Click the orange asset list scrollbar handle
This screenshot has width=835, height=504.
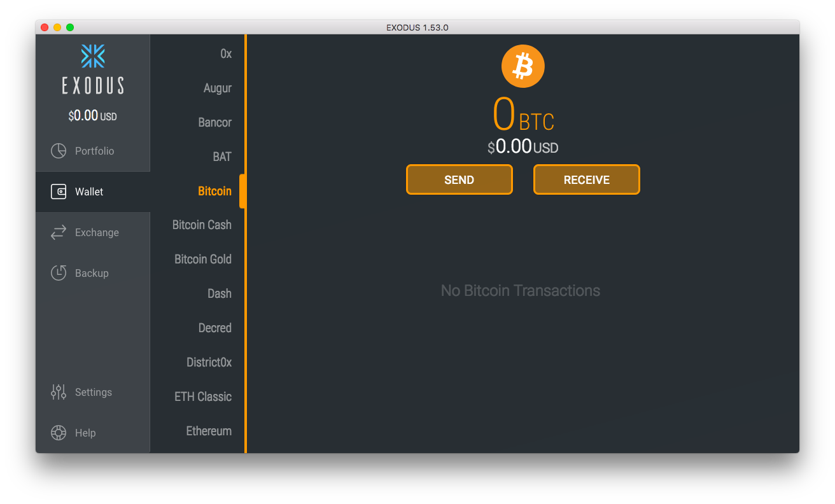pos(242,191)
